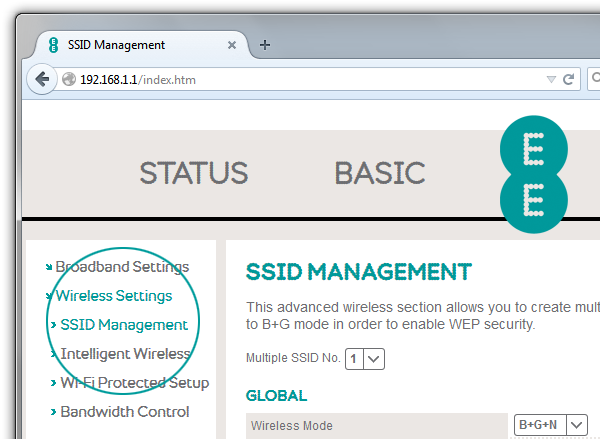600x439 pixels.
Task: Open Broadband Settings in sidebar
Action: [x=122, y=267]
